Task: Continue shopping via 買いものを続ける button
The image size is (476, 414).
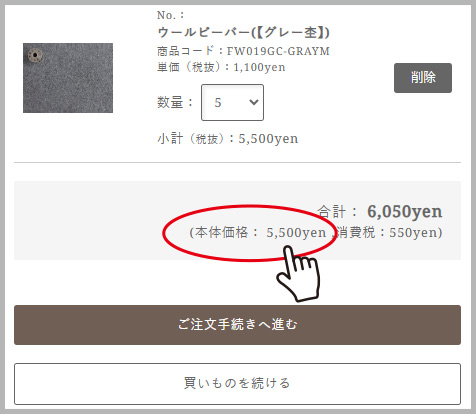Action: (237, 384)
